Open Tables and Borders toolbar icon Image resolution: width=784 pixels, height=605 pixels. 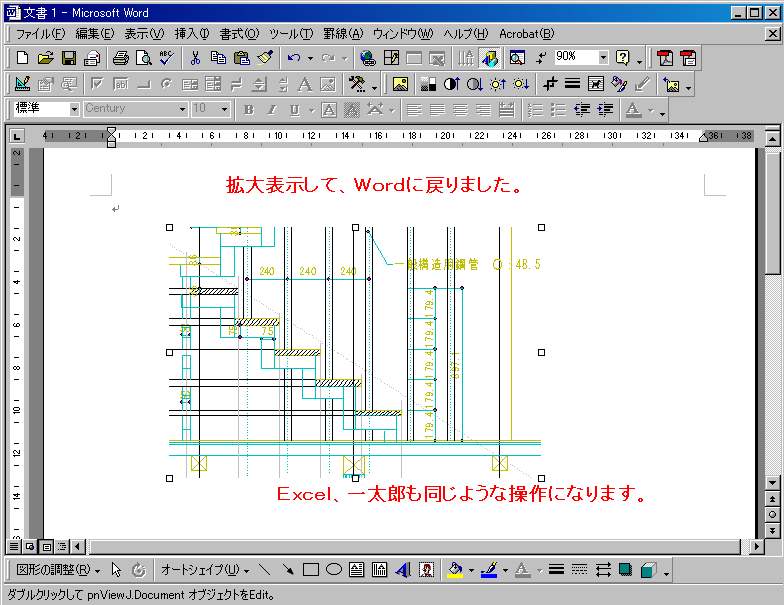(391, 58)
